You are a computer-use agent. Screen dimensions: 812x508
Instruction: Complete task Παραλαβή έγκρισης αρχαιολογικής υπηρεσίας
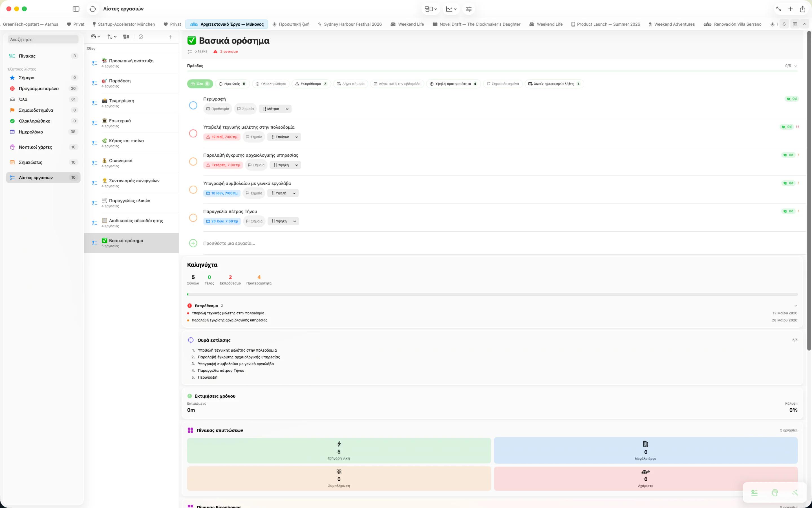coord(193,162)
